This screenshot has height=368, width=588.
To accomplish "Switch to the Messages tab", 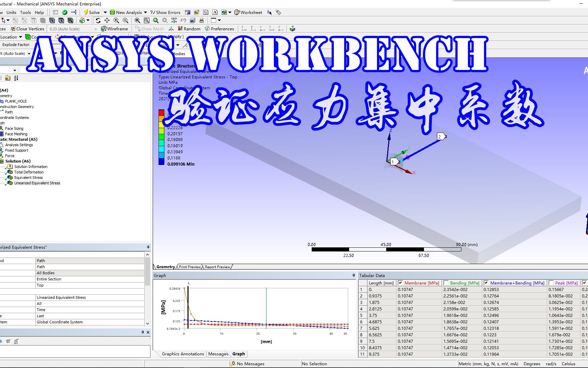I will [x=218, y=354].
